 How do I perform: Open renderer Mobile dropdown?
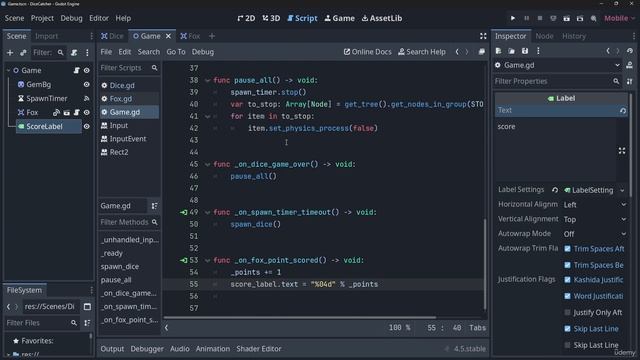tap(620, 18)
